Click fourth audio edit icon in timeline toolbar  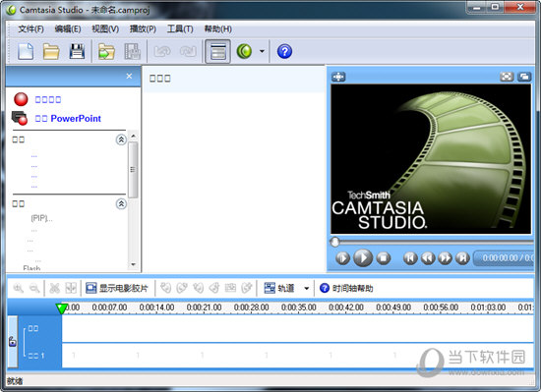click(x=214, y=288)
